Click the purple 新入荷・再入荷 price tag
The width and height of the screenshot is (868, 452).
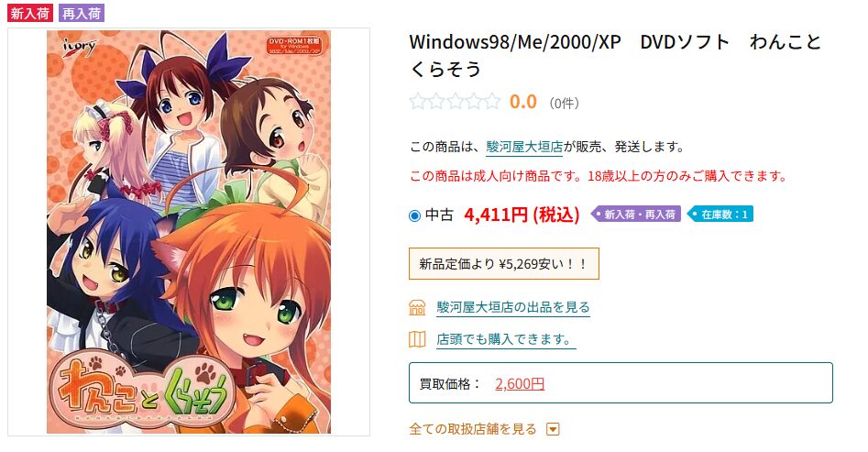pyautogui.click(x=636, y=215)
